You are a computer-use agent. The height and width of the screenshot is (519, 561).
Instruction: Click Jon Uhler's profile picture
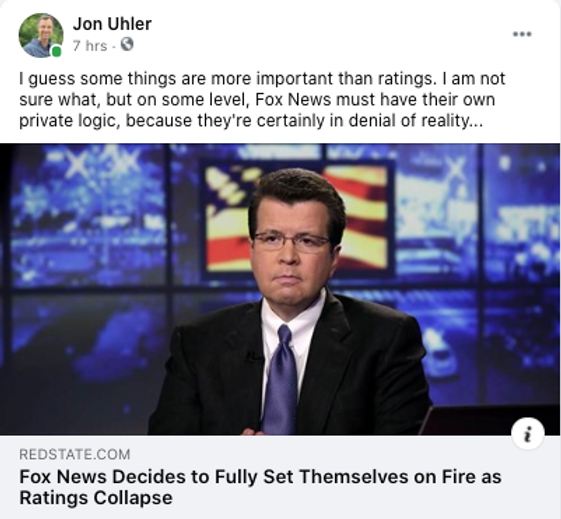(x=41, y=35)
